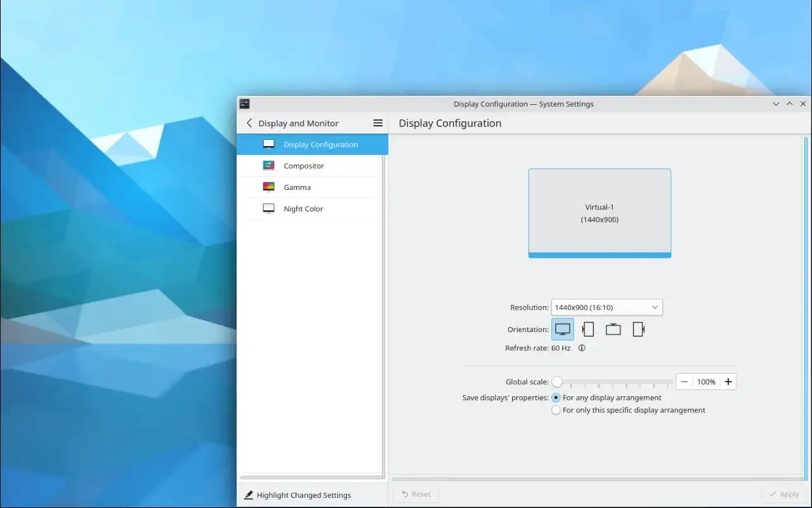Open the Compositor settings page
This screenshot has width=812, height=508.
[x=312, y=166]
